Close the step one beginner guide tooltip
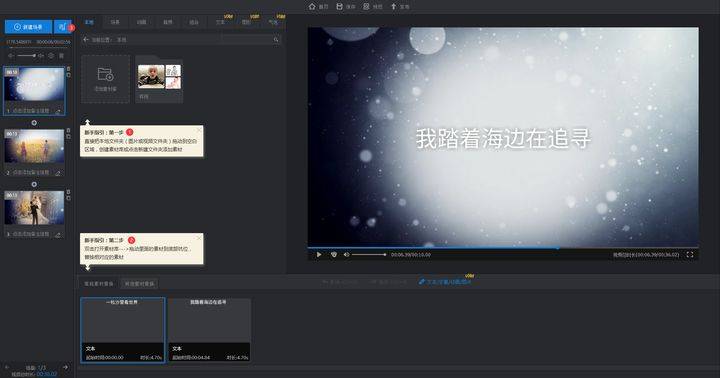 [199, 130]
